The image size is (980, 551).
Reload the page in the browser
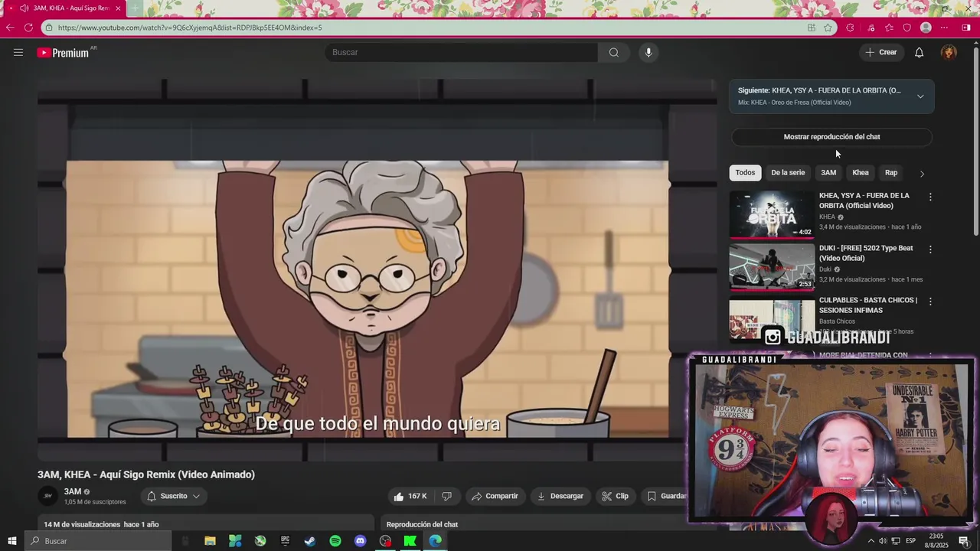pyautogui.click(x=28, y=28)
